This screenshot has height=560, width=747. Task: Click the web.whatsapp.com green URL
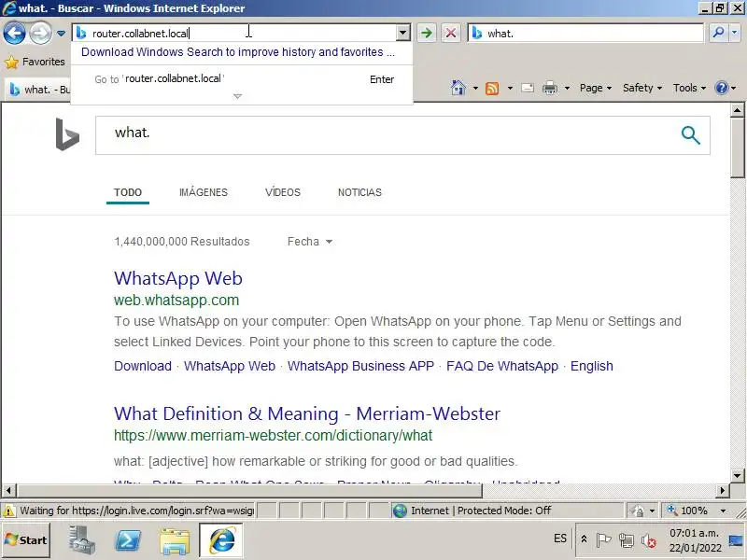click(176, 300)
